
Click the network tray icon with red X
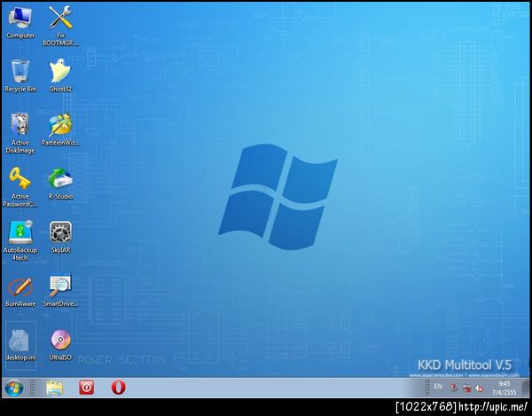click(x=467, y=389)
